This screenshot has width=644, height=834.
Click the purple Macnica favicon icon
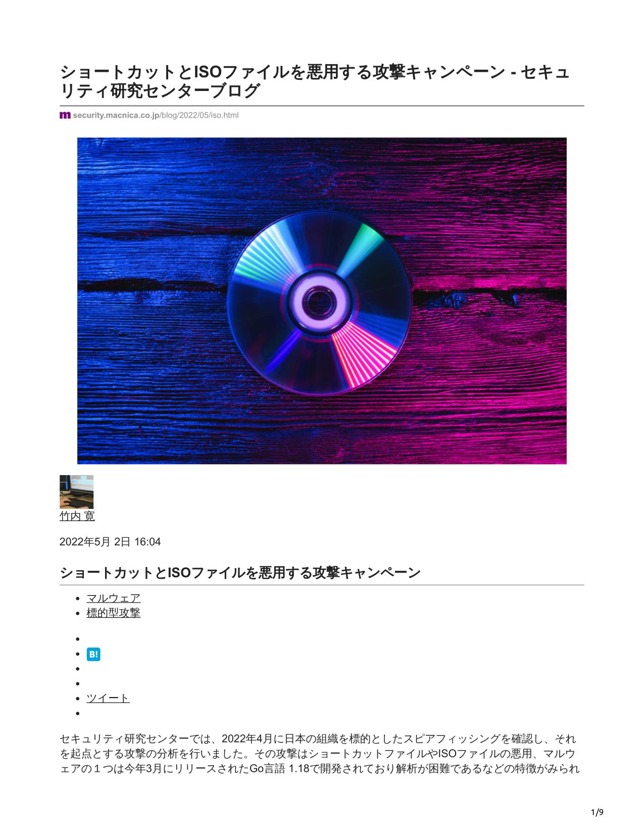(x=65, y=115)
